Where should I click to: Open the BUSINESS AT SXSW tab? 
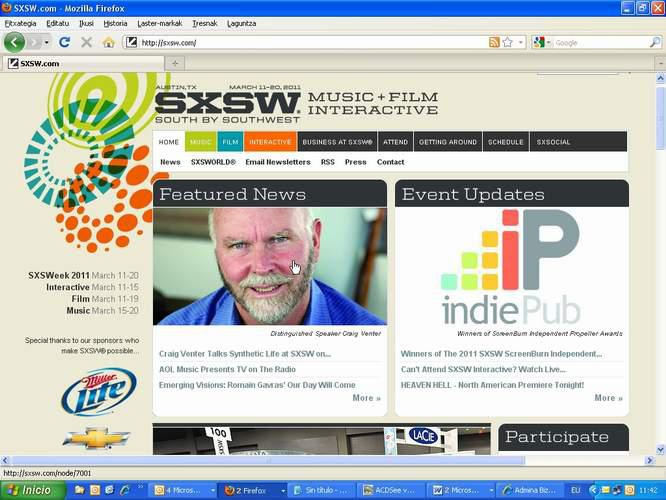click(x=337, y=142)
